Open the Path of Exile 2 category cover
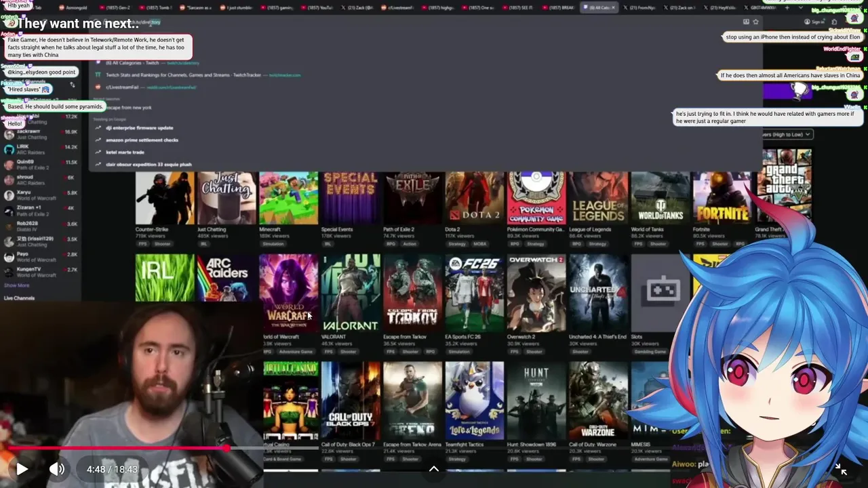Viewport: 868px width, 488px height. [412, 198]
